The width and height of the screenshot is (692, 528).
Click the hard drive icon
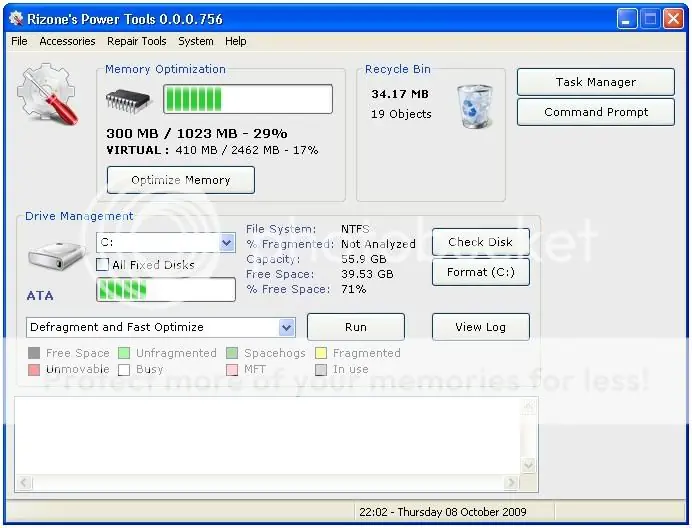56,256
